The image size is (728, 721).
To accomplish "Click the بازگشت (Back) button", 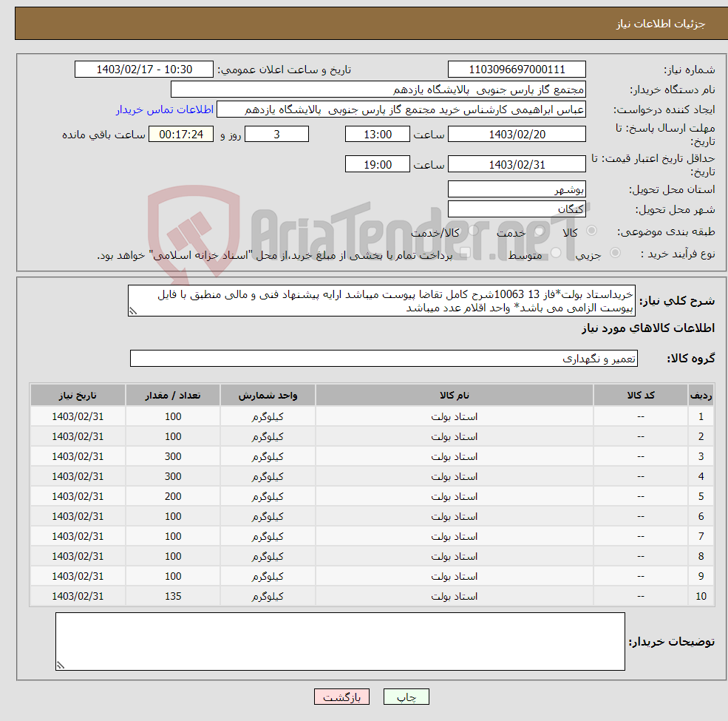I will point(341,697).
